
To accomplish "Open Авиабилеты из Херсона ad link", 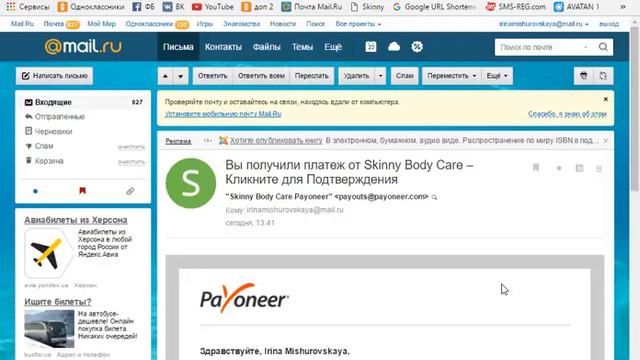I will (x=76, y=220).
